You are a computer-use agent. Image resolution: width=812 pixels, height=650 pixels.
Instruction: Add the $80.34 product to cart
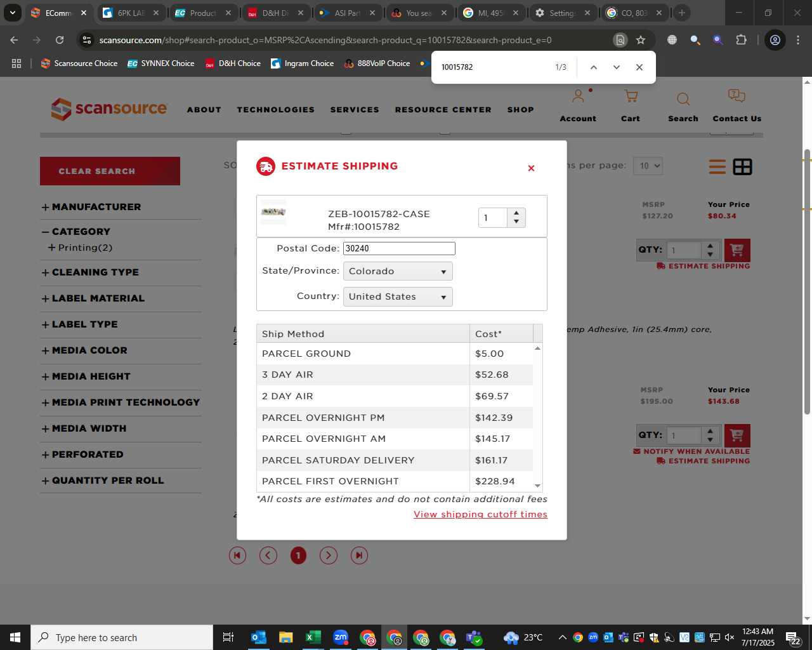pyautogui.click(x=737, y=250)
